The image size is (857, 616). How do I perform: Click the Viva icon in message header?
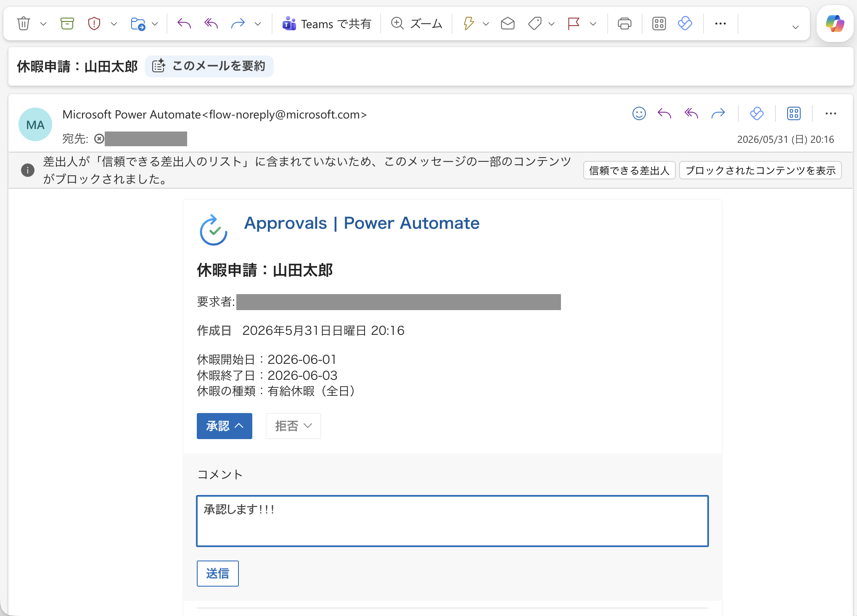click(756, 113)
